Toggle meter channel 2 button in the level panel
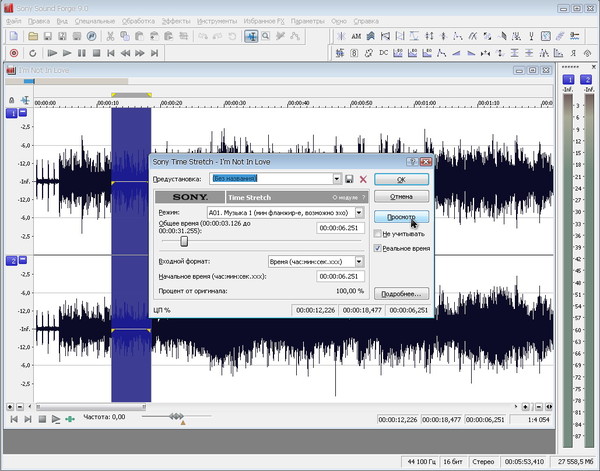 586,80
